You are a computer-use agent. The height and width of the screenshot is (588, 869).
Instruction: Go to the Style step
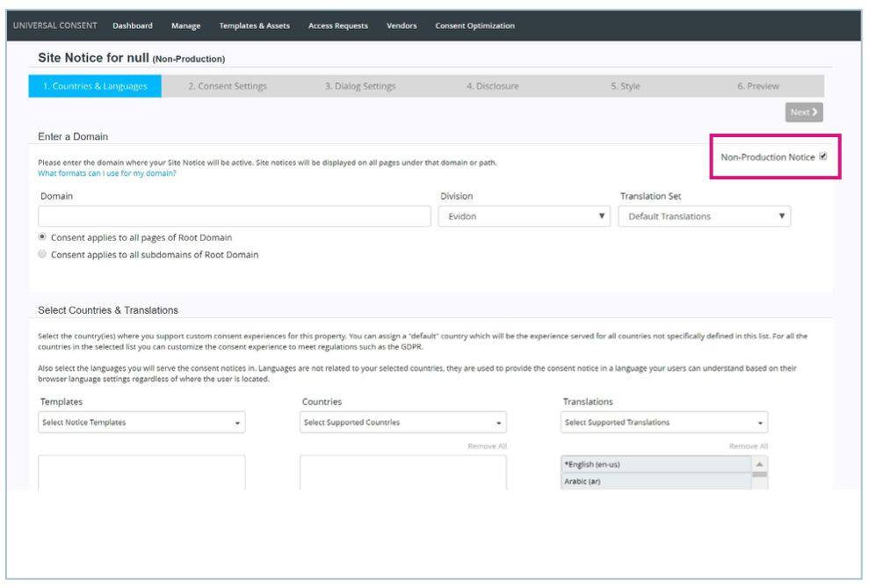click(x=625, y=86)
